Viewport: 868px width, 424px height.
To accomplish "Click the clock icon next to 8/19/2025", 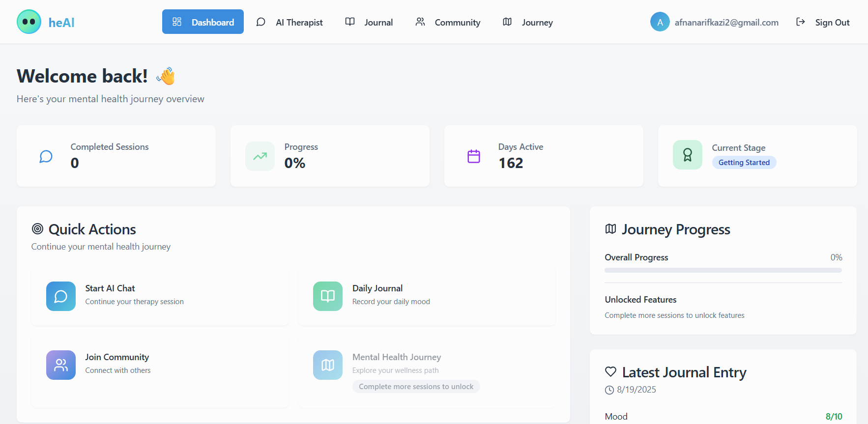I will tap(609, 390).
